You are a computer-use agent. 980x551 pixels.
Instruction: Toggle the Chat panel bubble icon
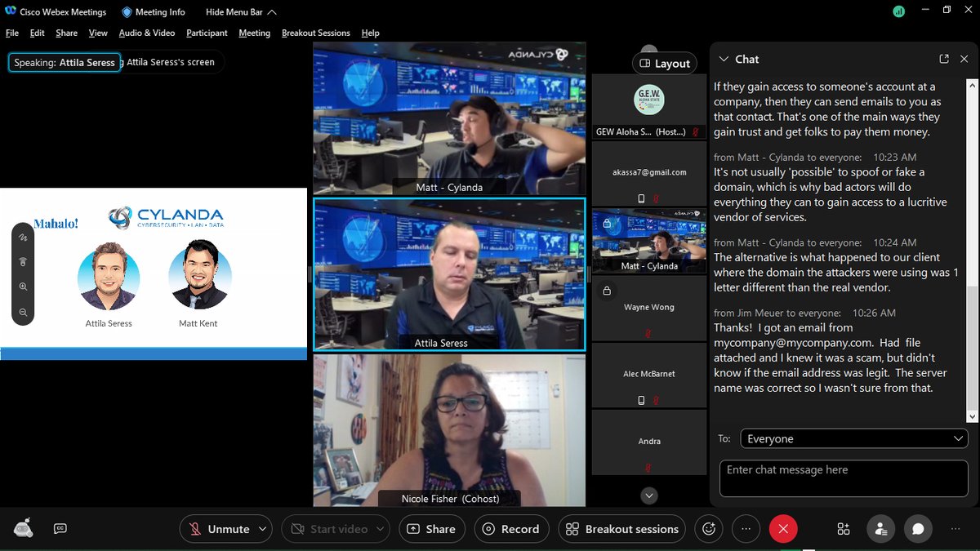918,529
